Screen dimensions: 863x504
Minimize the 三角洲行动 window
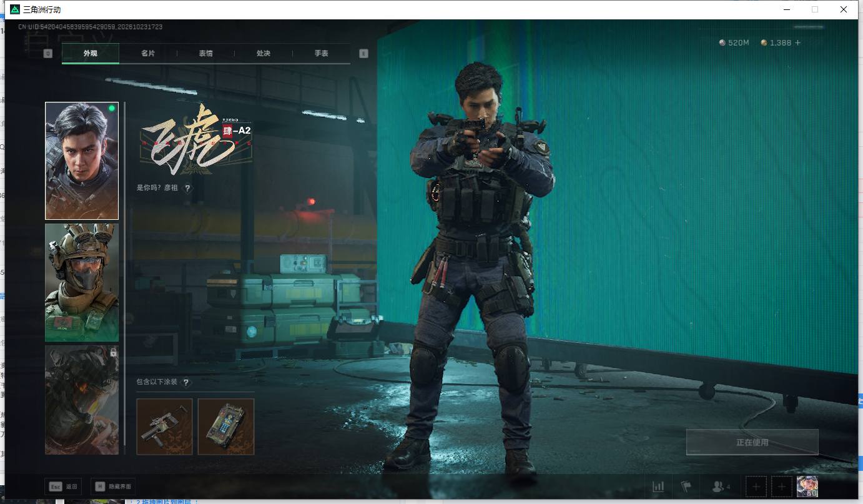[x=787, y=9]
